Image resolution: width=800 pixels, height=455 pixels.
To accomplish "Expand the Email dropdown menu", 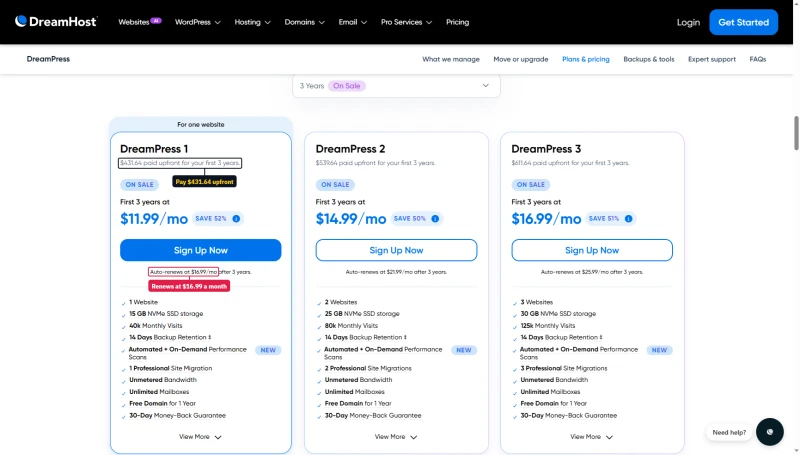I will click(353, 22).
